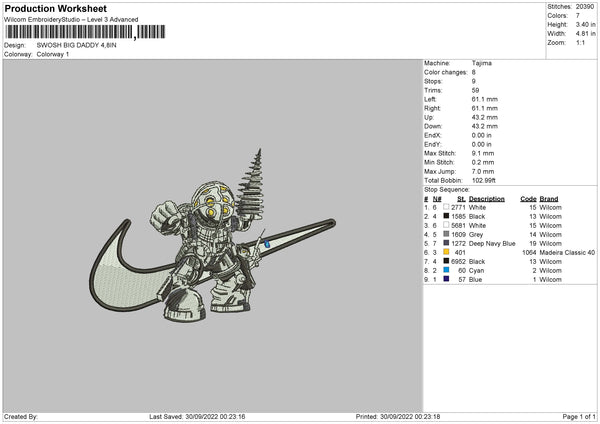Click the EndX value 0.00 in
600x424 pixels.
coord(481,135)
